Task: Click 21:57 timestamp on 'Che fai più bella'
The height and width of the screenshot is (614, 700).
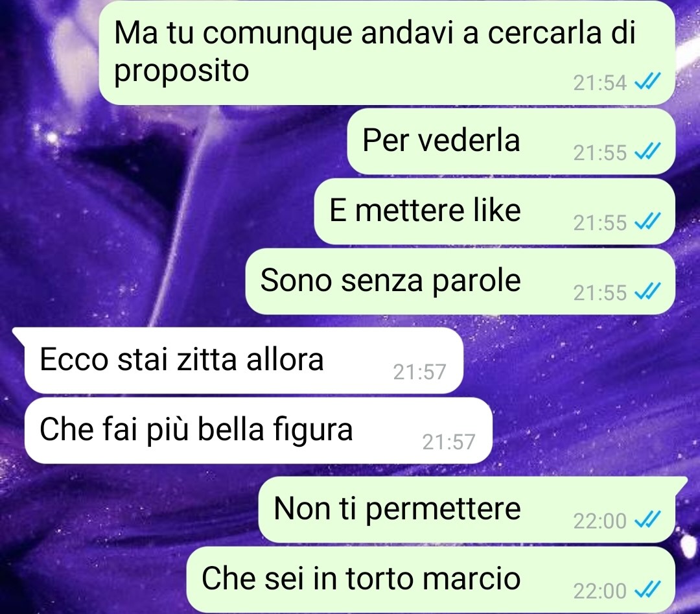Action: [449, 442]
